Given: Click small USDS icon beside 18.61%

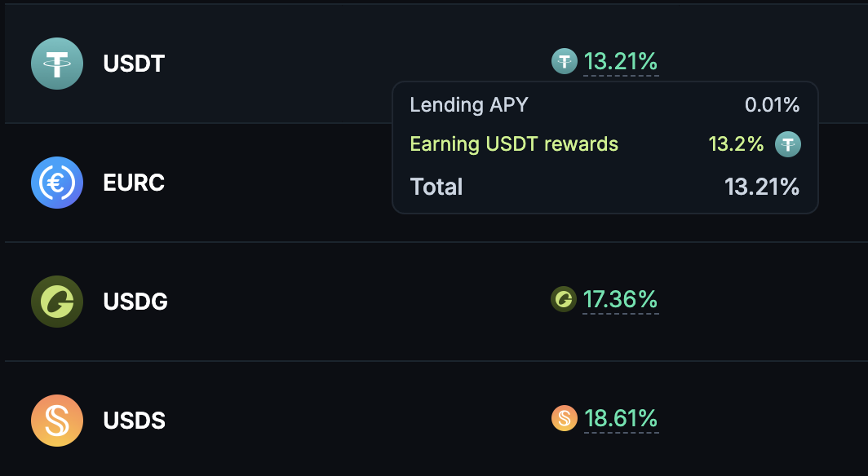Looking at the screenshot, I should pos(565,419).
